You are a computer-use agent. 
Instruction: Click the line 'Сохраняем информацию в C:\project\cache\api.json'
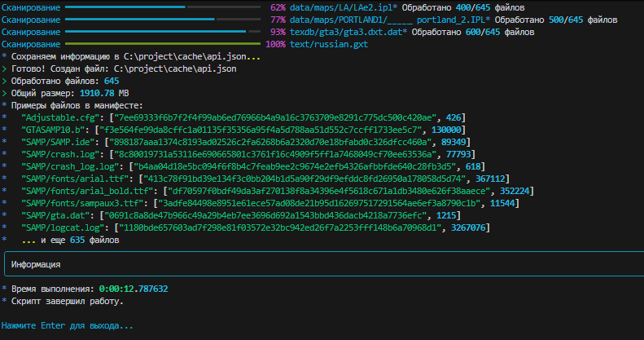135,57
